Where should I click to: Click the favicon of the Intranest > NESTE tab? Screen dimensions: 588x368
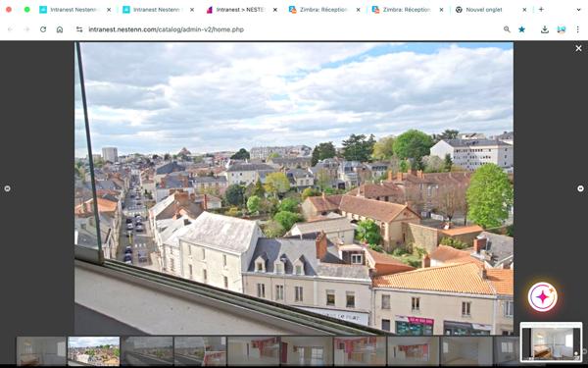(x=210, y=10)
